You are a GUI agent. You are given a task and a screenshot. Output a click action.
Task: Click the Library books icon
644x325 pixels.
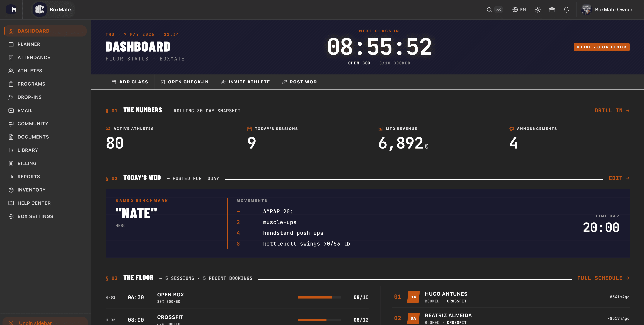coord(11,150)
